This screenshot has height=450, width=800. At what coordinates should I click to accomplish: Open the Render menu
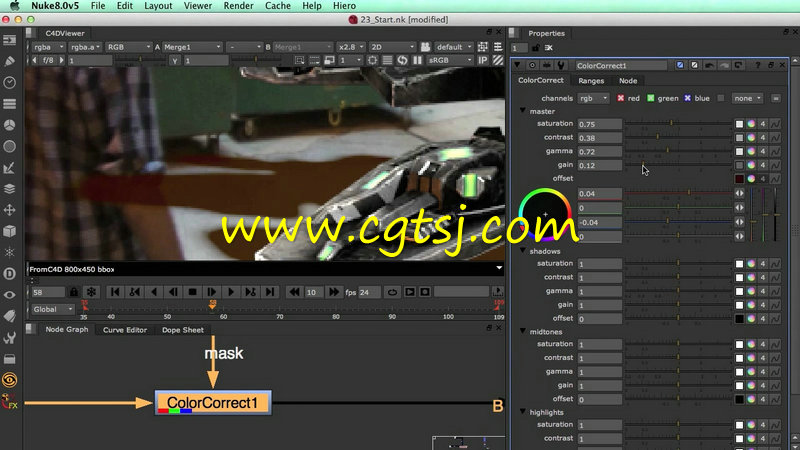click(238, 6)
